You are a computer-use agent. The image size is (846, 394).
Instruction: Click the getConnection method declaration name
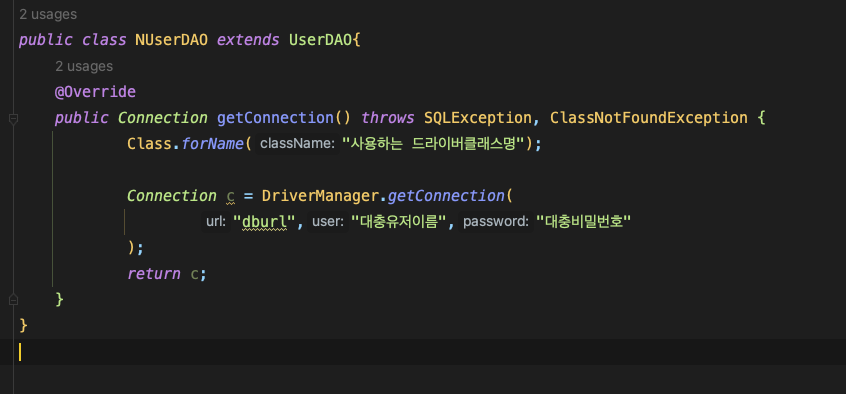275,118
